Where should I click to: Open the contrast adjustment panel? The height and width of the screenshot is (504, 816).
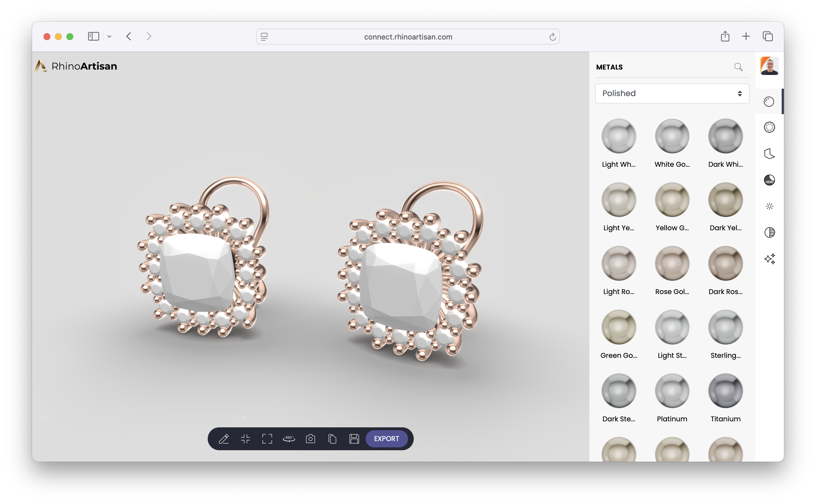click(x=769, y=232)
